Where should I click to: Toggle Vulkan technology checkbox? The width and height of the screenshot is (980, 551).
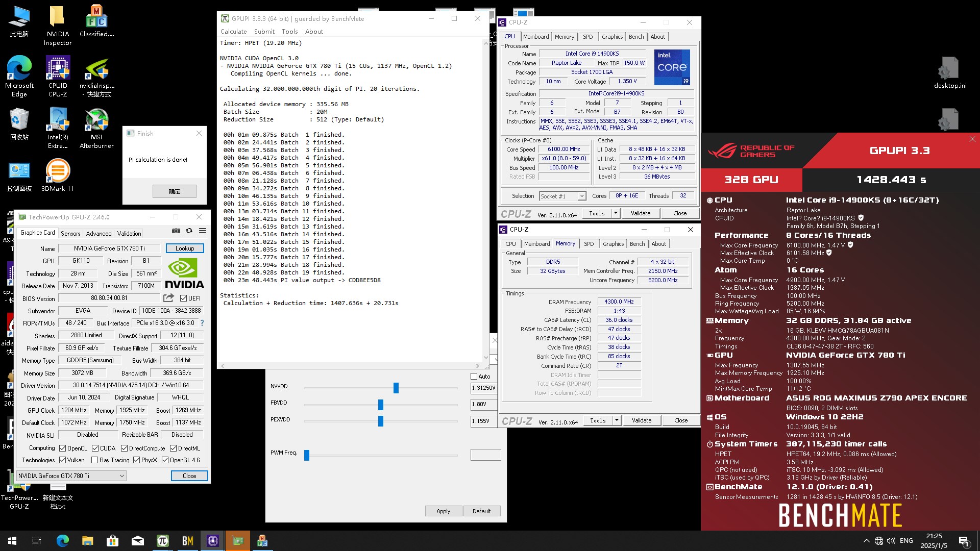tap(62, 460)
